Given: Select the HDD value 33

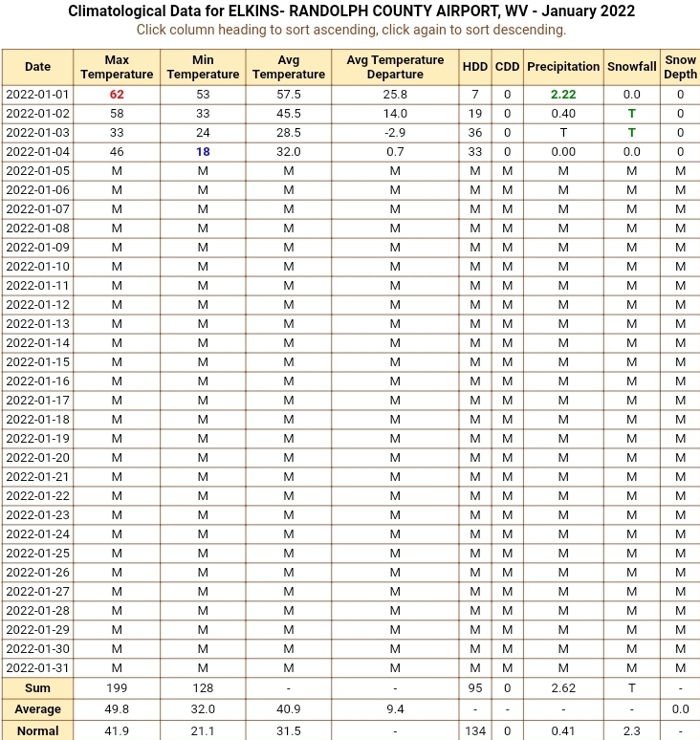Looking at the screenshot, I should [x=475, y=151].
